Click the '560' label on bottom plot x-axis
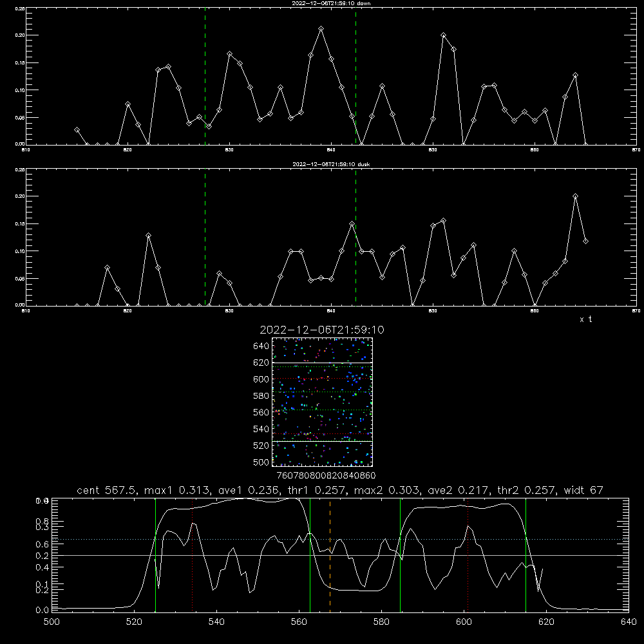 pos(299,622)
